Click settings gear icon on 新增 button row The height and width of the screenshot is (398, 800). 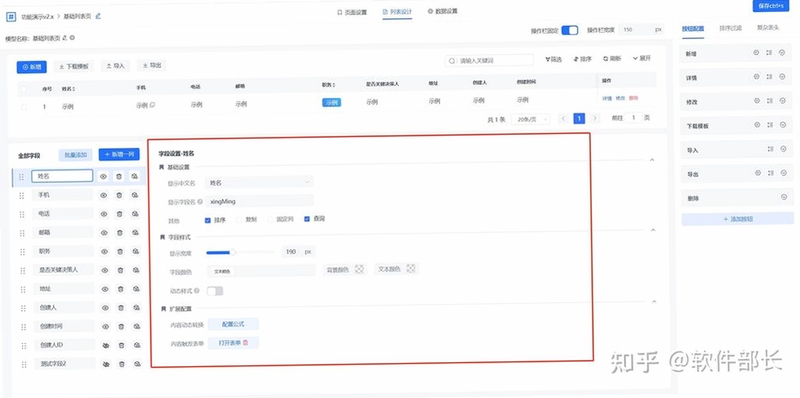(757, 53)
